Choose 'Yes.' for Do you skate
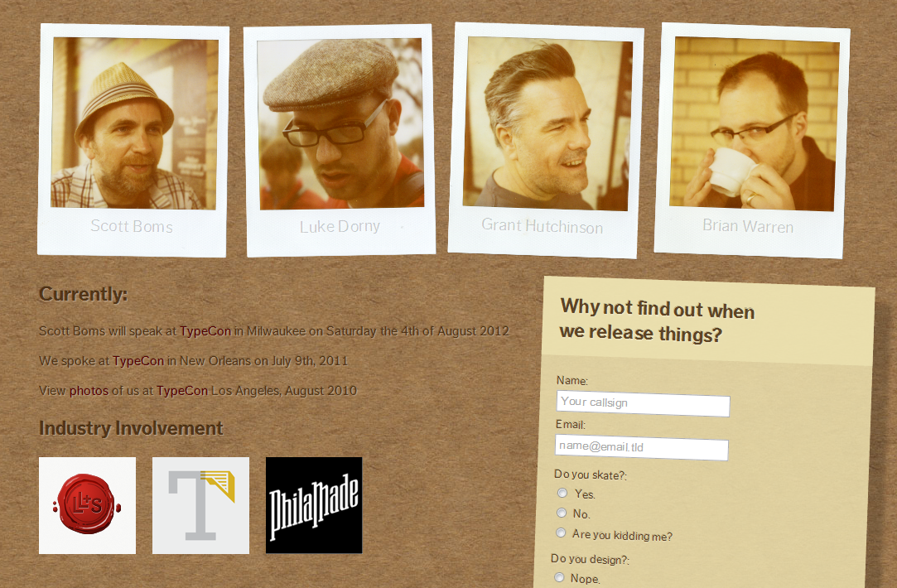 (x=562, y=493)
